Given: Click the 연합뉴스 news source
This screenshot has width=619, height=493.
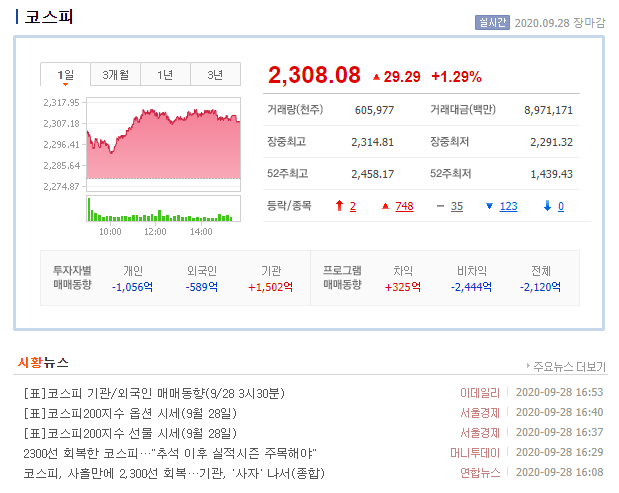Looking at the screenshot, I should point(480,472).
